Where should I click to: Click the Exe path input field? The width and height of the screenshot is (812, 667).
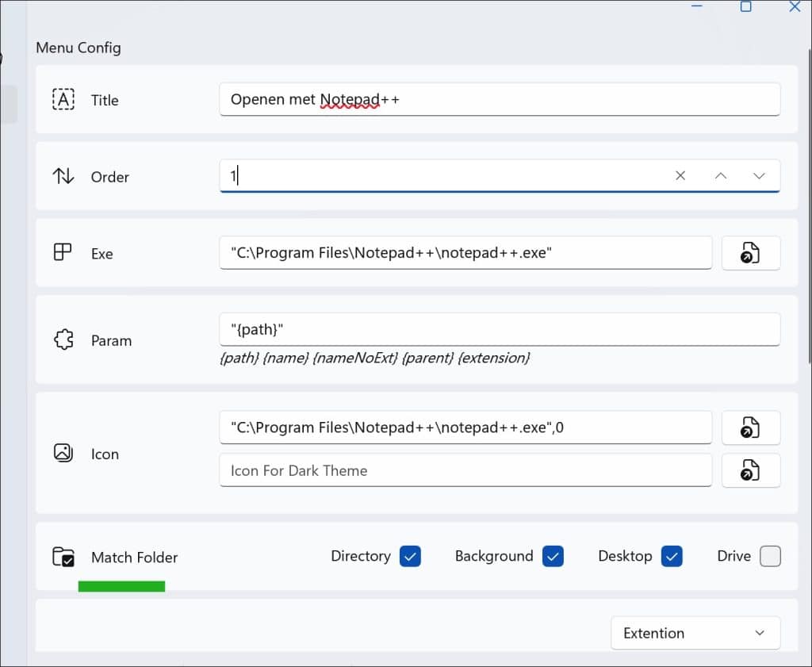pyautogui.click(x=465, y=253)
